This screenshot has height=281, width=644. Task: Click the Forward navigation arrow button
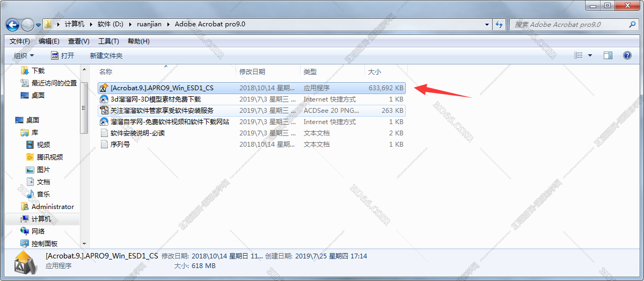[x=28, y=25]
